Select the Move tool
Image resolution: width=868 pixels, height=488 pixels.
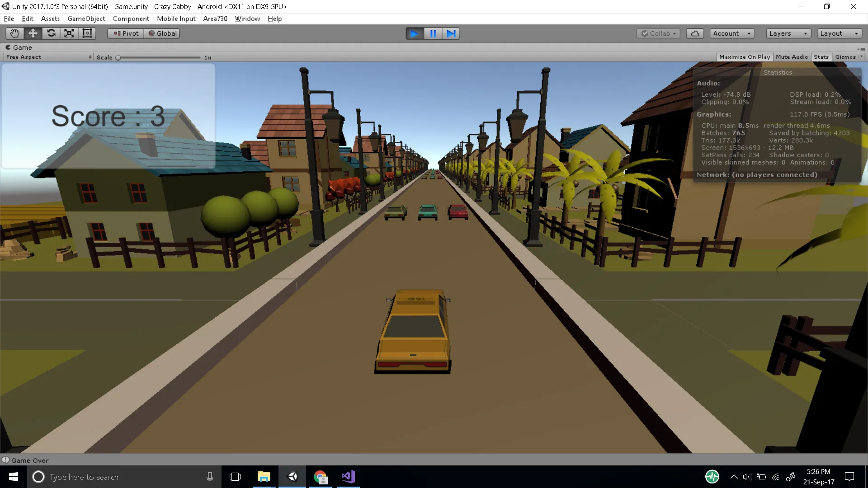[x=33, y=33]
